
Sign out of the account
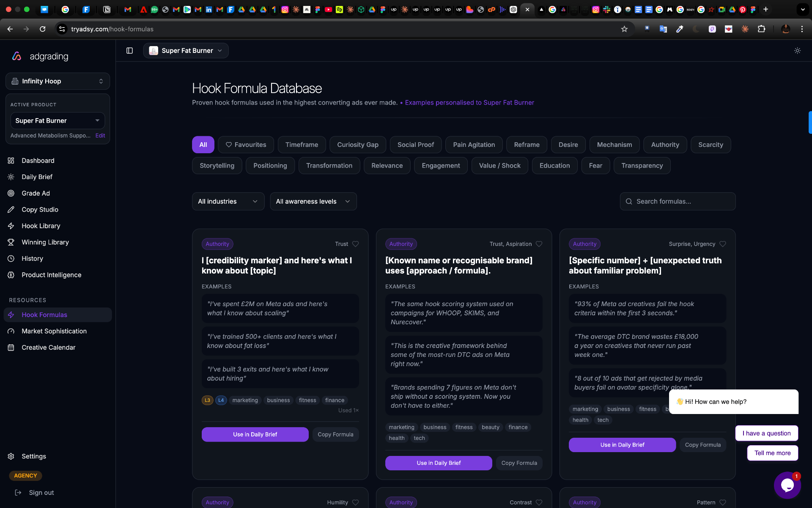(35, 493)
